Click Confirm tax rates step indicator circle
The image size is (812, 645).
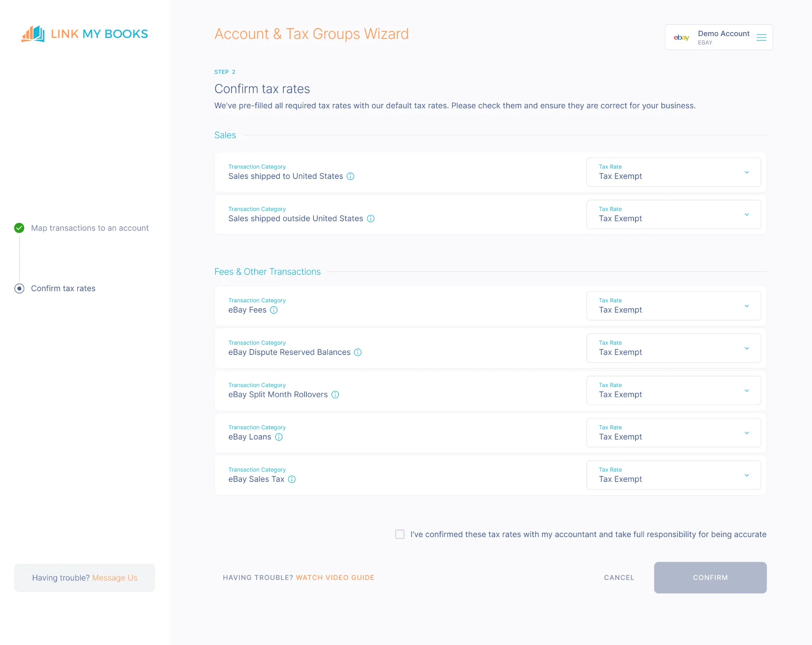coord(19,288)
